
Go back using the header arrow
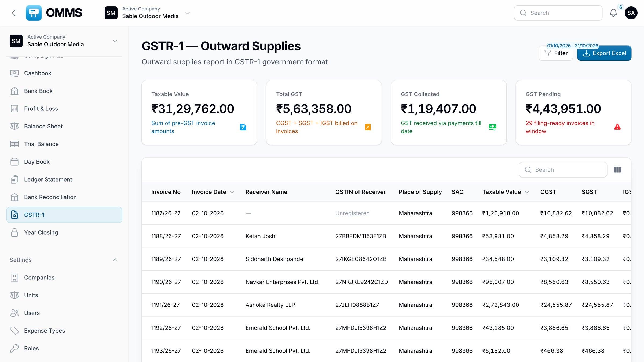click(14, 13)
